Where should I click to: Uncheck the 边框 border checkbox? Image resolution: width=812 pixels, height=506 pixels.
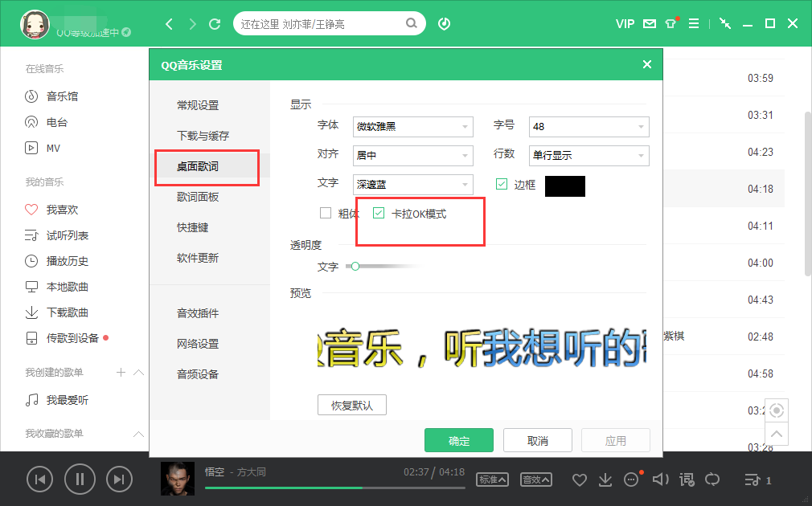coord(502,184)
